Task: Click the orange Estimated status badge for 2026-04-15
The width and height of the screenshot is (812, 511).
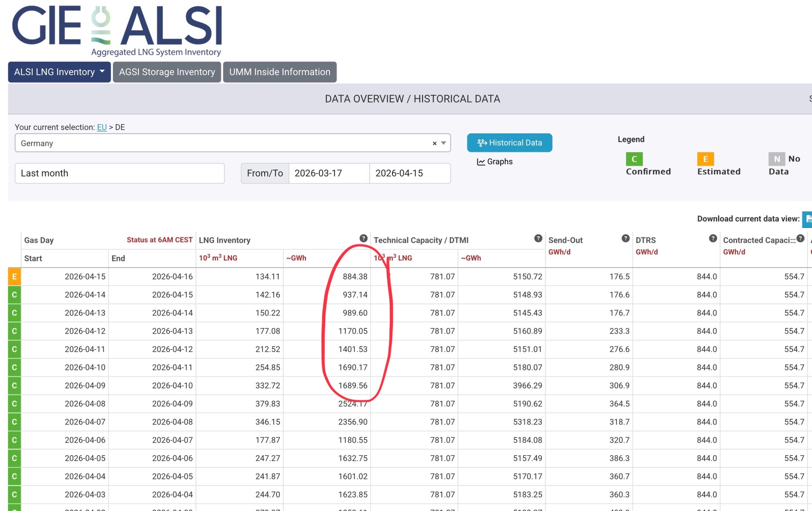Action: coord(14,277)
